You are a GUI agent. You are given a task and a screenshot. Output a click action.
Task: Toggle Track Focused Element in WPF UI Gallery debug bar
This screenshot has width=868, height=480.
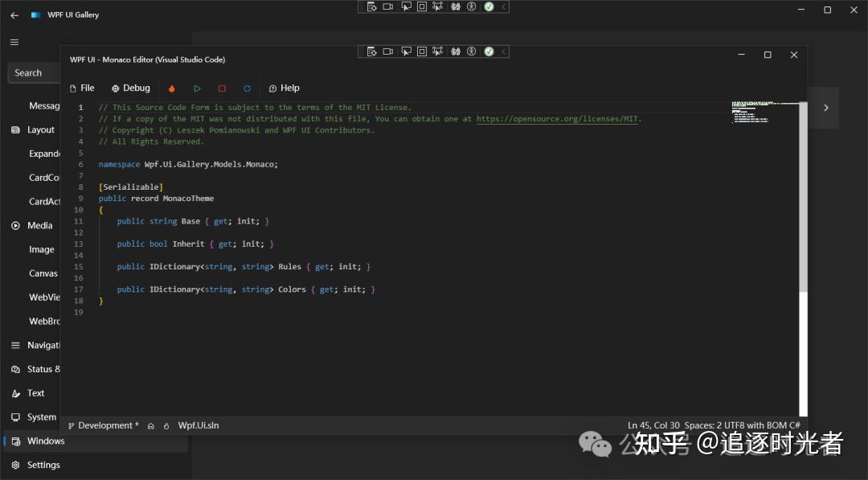coord(437,6)
